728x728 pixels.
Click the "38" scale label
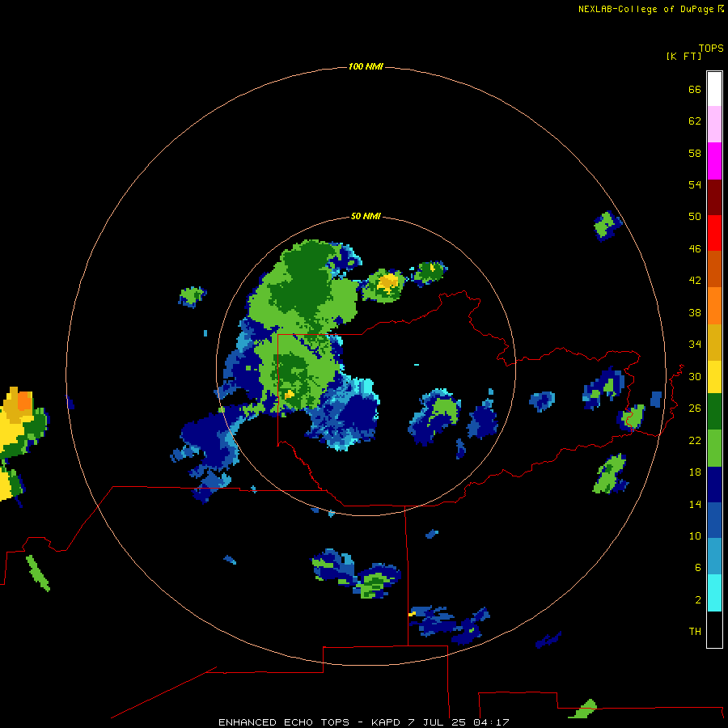click(x=695, y=312)
